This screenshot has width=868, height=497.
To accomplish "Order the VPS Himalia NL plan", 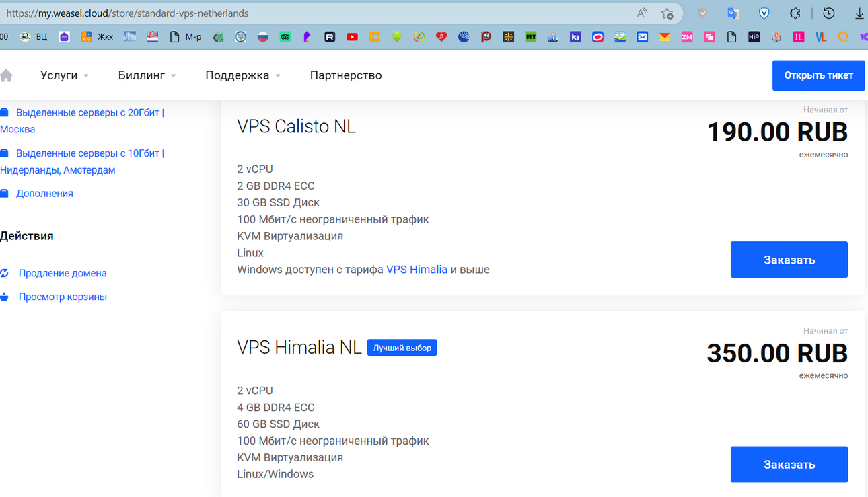I will pyautogui.click(x=789, y=464).
